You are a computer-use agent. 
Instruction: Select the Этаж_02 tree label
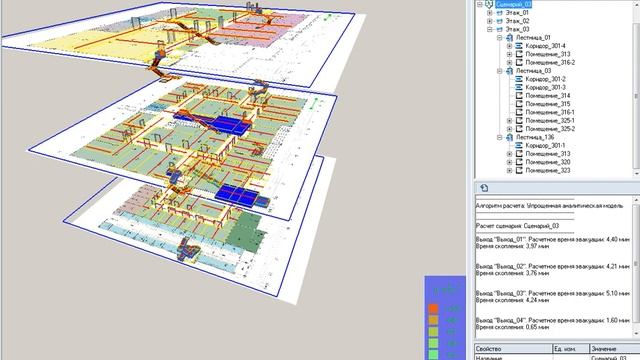click(518, 21)
